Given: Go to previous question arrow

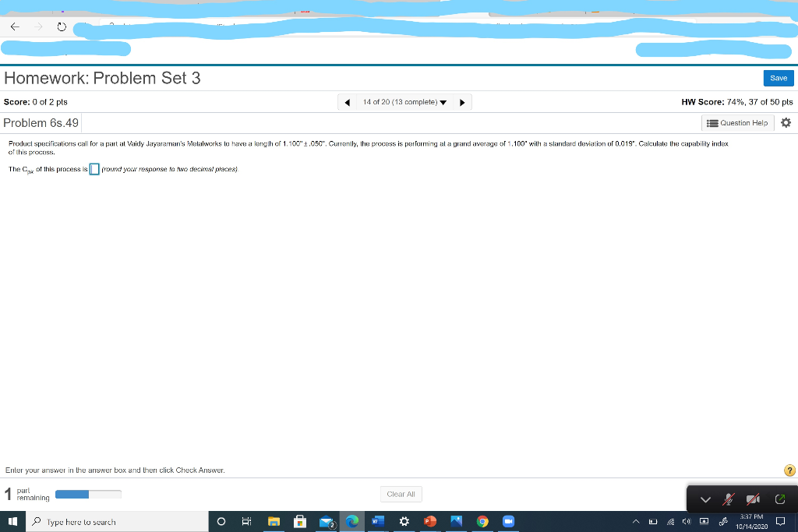Looking at the screenshot, I should (347, 102).
